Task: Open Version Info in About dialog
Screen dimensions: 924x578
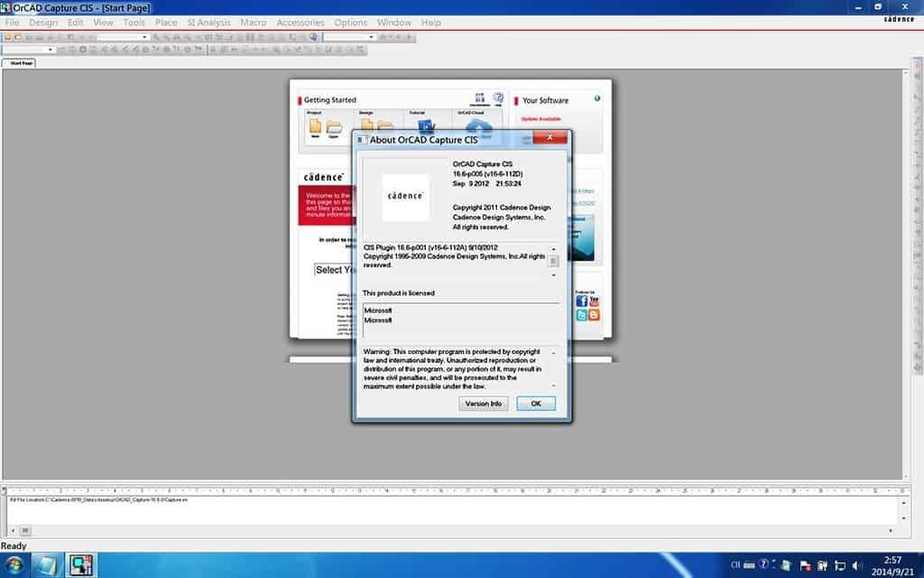Action: click(x=484, y=404)
